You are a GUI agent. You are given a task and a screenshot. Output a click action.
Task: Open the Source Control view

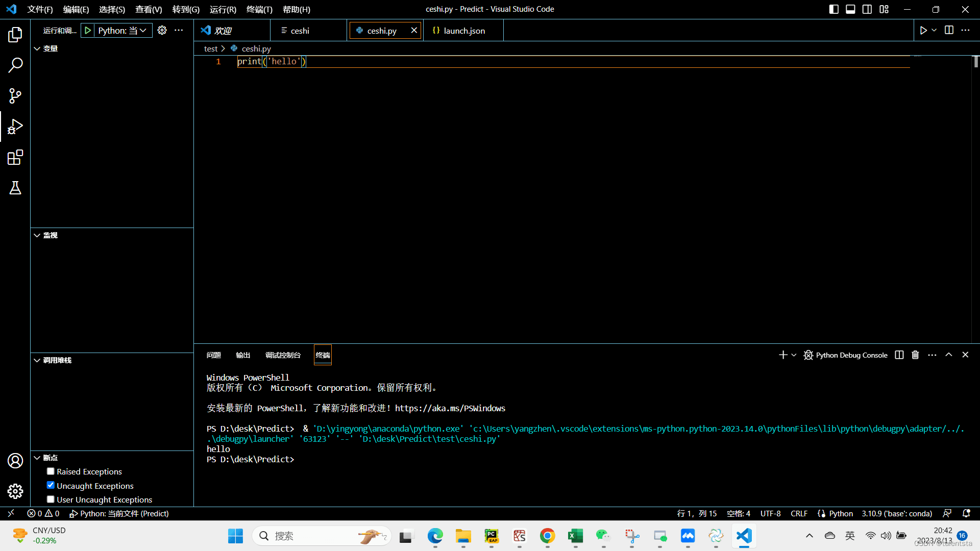(15, 96)
